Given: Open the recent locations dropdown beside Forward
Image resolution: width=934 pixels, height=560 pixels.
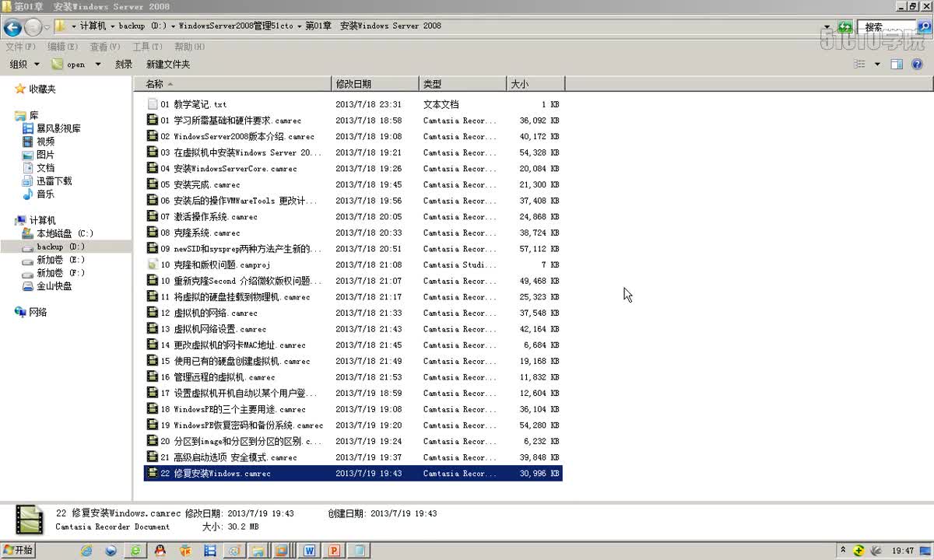Looking at the screenshot, I should tap(47, 28).
